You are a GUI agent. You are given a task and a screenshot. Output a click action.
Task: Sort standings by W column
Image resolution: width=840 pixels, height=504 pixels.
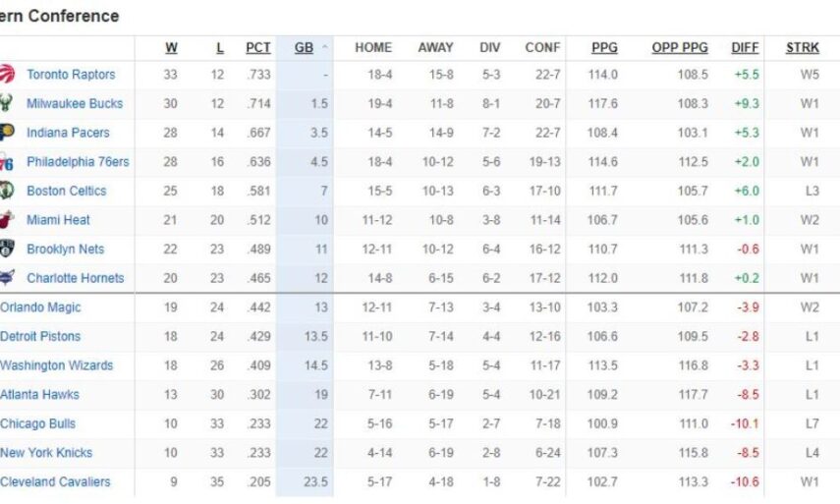point(171,47)
